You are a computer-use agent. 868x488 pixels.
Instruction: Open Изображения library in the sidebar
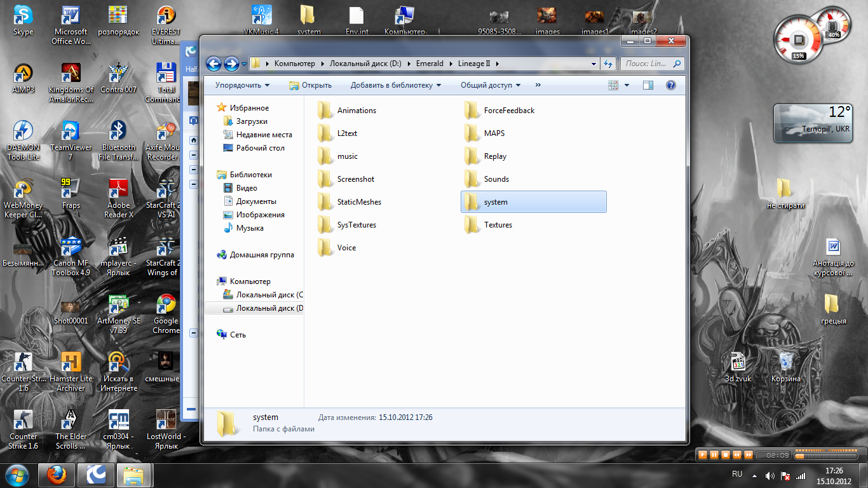click(x=254, y=215)
